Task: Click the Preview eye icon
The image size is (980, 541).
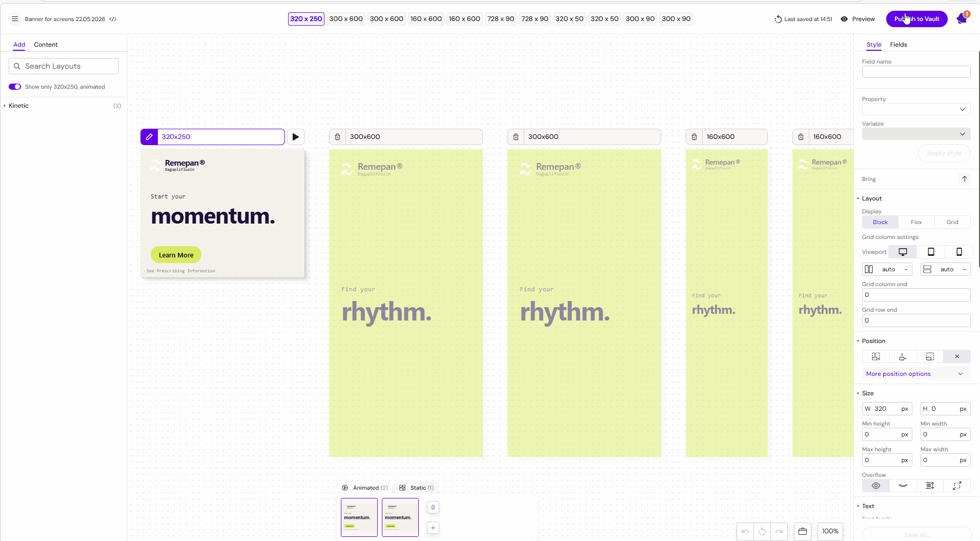Action: (x=844, y=19)
